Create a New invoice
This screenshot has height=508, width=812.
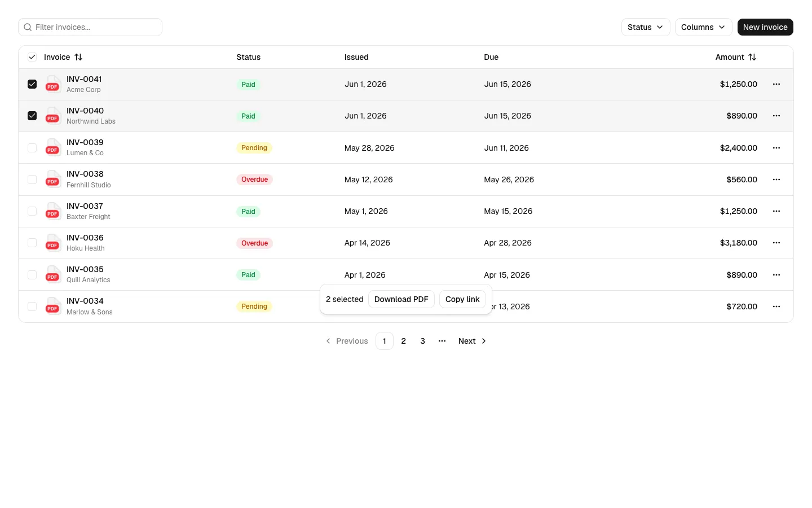(x=765, y=27)
